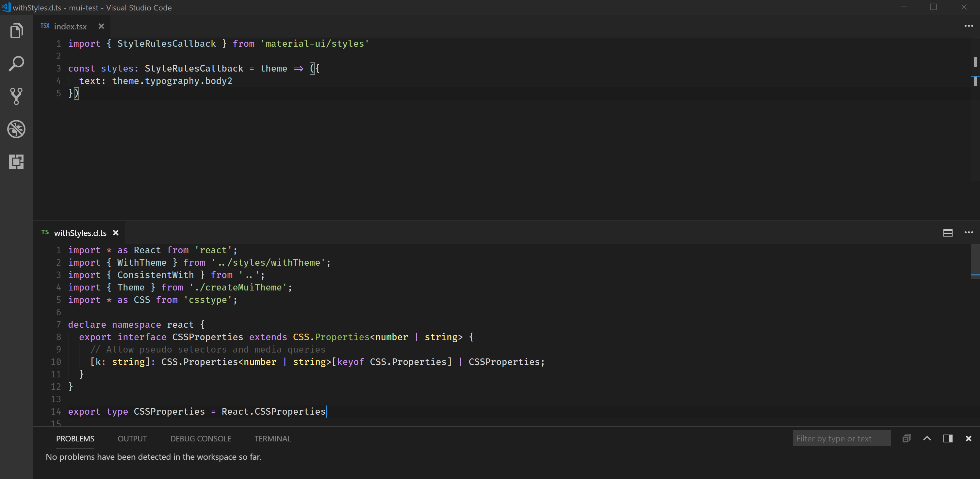Open the Extensions view icon
This screenshot has height=479, width=980.
[x=16, y=162]
